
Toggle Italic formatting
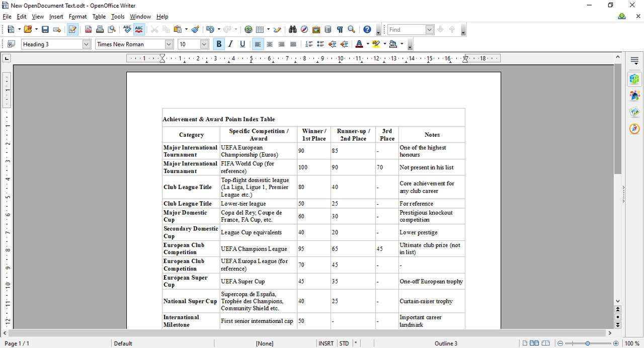click(x=230, y=44)
